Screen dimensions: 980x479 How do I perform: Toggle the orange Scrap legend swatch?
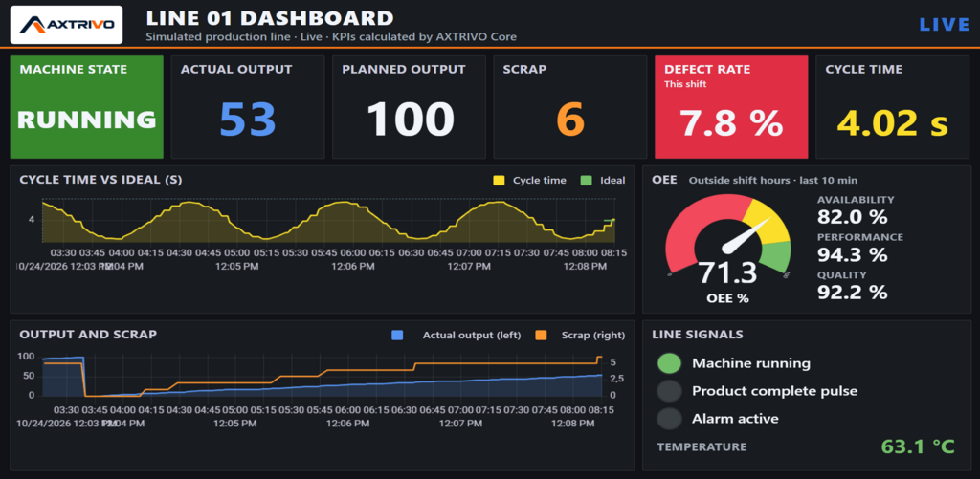point(541,336)
